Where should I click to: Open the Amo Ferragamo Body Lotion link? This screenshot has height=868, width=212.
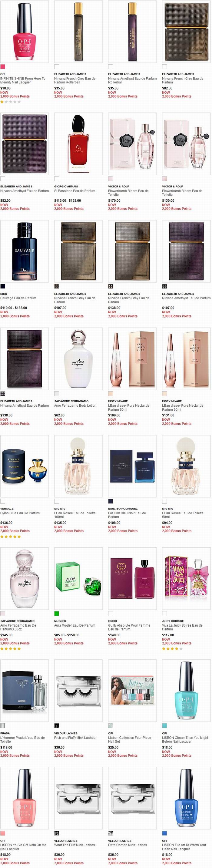(75, 406)
